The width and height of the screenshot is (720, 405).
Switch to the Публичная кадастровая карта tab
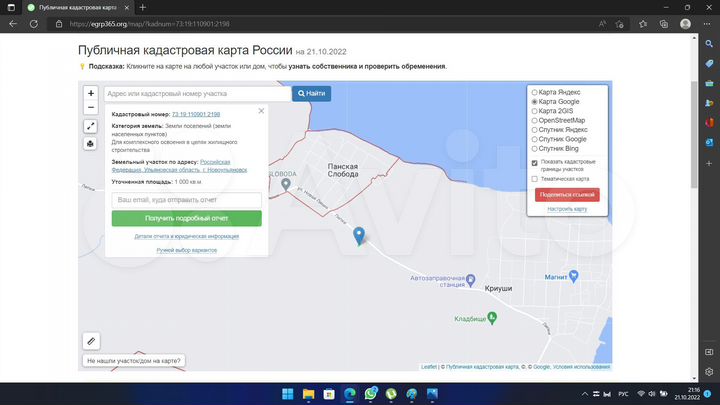pyautogui.click(x=77, y=7)
